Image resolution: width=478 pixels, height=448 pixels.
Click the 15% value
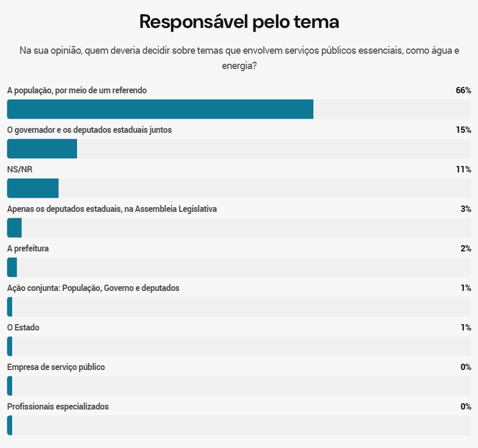(463, 130)
